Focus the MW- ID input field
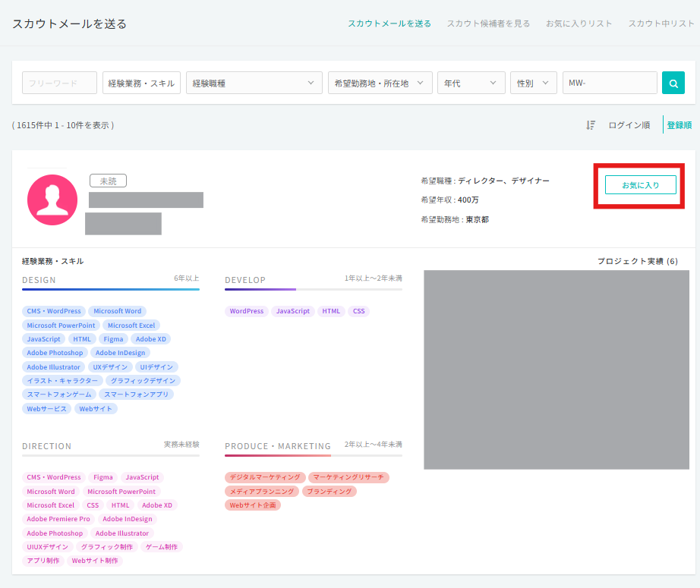 [610, 83]
